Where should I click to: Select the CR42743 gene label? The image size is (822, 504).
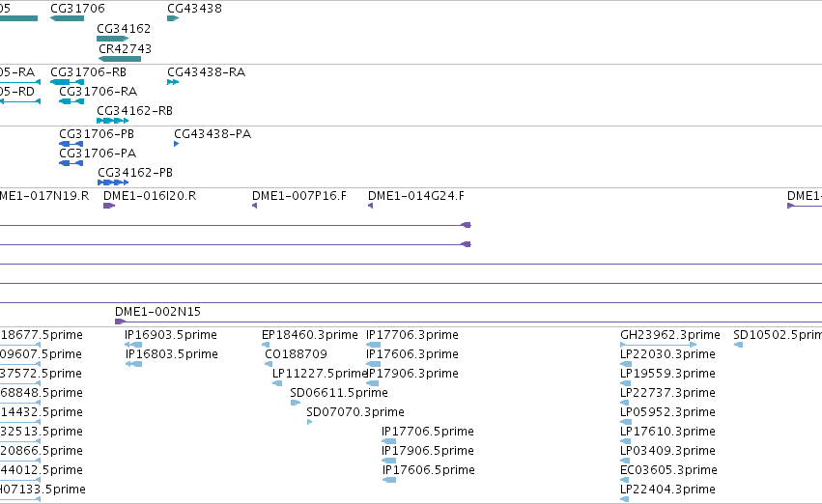[x=126, y=48]
